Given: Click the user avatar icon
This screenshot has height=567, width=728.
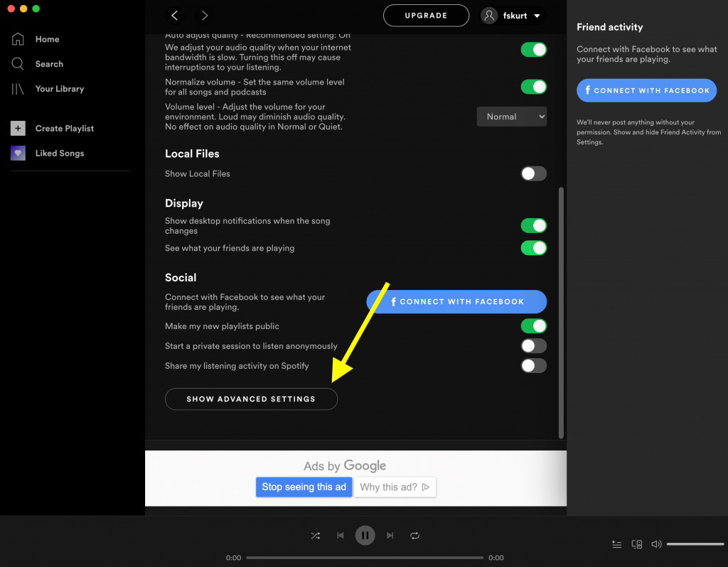Looking at the screenshot, I should pos(489,16).
